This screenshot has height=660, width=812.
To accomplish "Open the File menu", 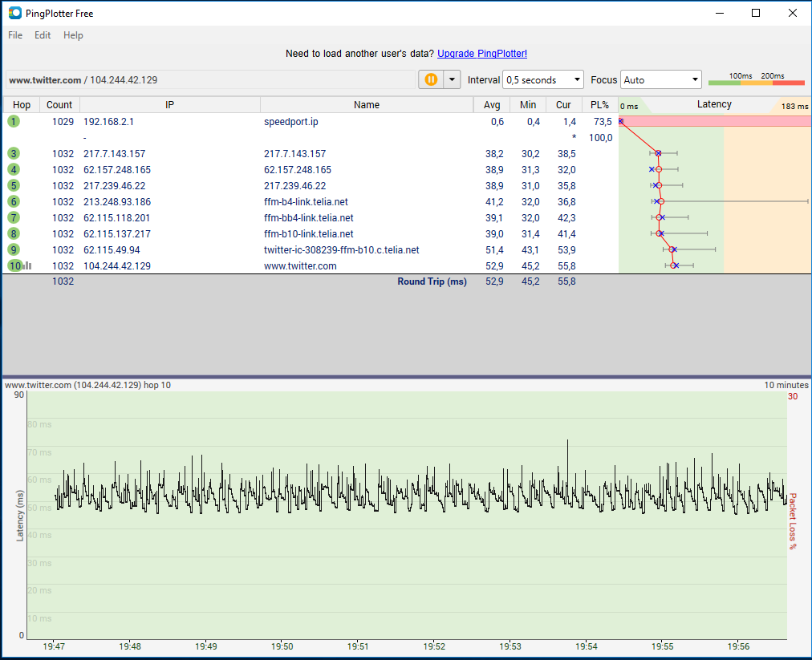I will point(15,35).
